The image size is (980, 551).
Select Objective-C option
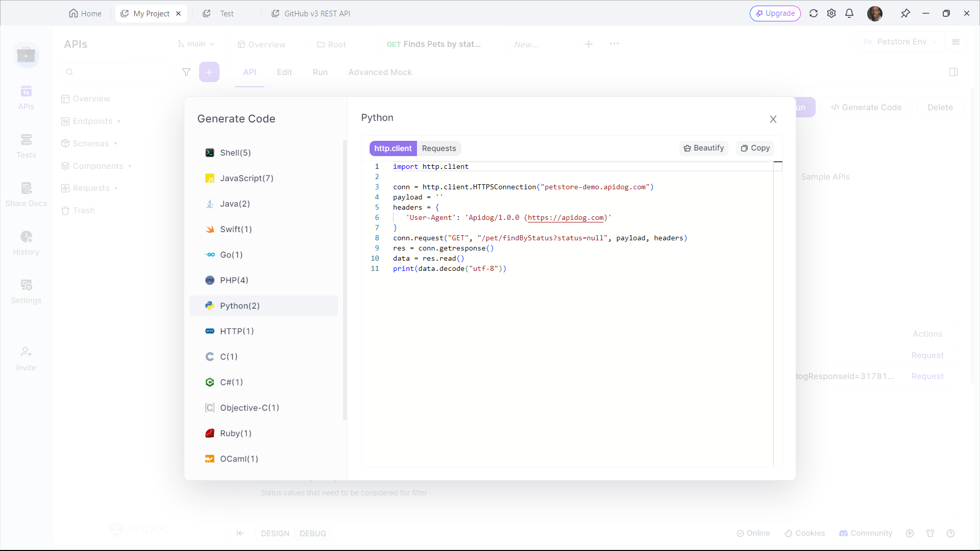263,408
